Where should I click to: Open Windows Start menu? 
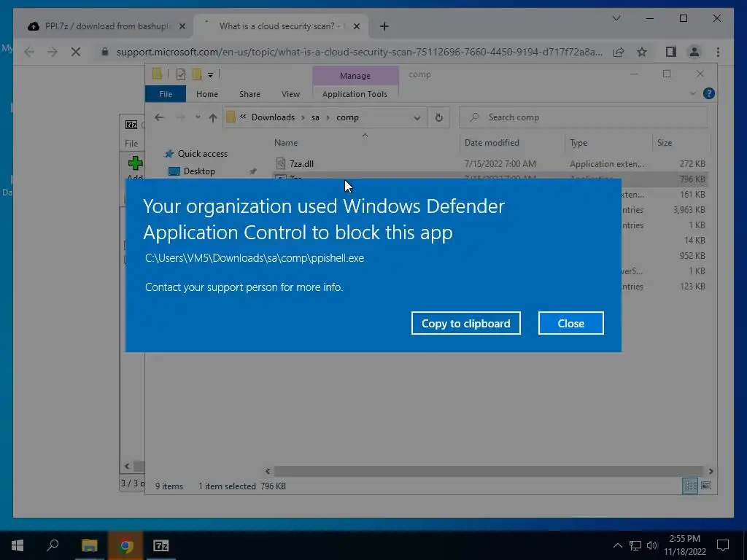pos(18,545)
